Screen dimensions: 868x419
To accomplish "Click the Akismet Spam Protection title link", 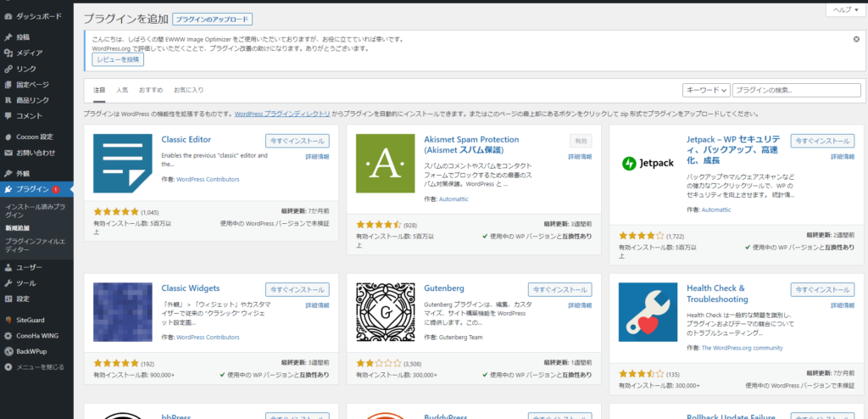I will [x=471, y=145].
